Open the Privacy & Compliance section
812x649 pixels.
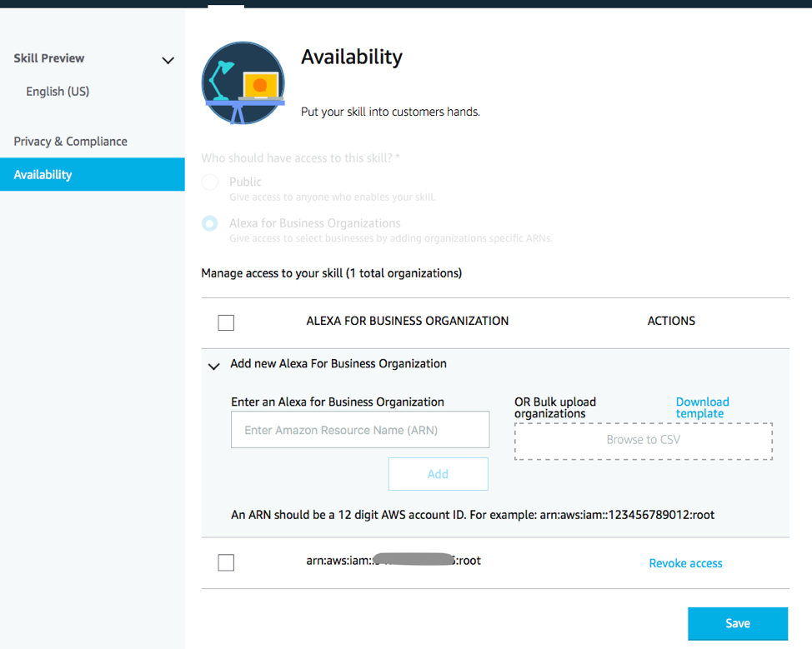point(70,142)
